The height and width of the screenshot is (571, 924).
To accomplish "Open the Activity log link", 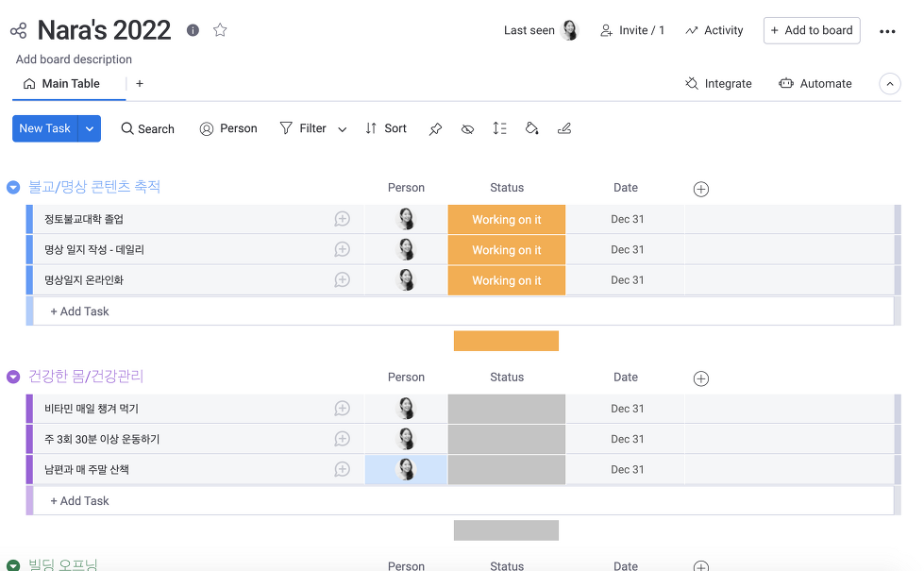I will click(714, 30).
